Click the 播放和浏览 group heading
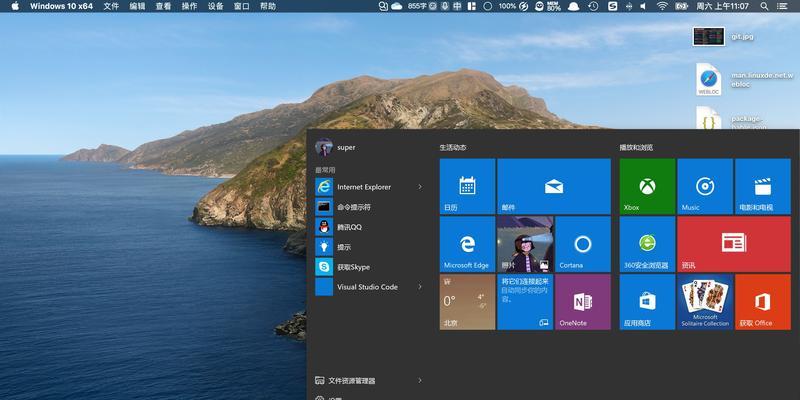 (636, 147)
